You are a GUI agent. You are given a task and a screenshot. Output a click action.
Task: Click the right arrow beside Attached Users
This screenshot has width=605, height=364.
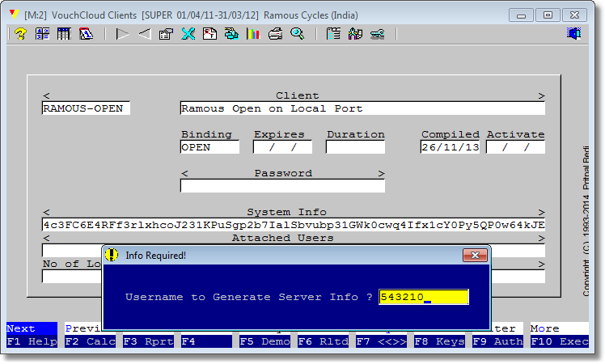(541, 238)
